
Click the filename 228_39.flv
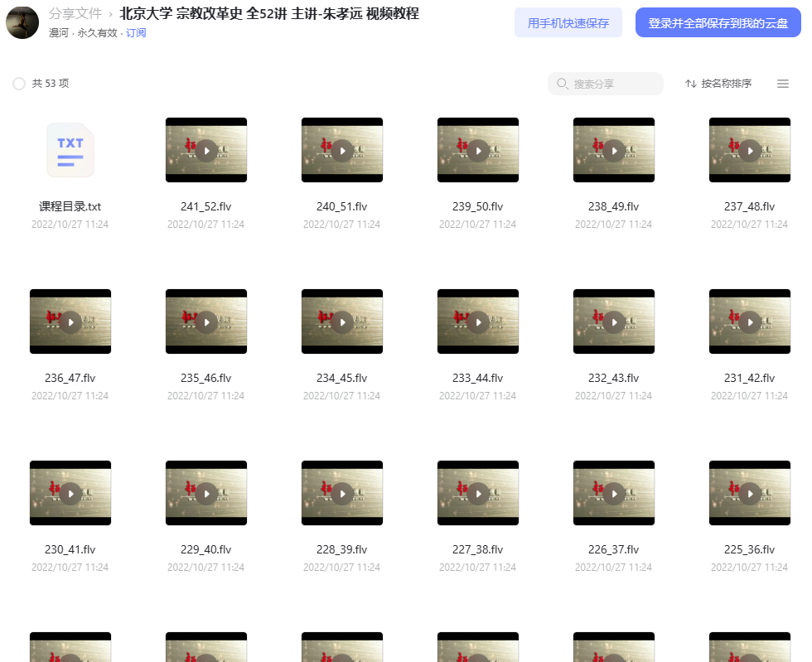[342, 549]
